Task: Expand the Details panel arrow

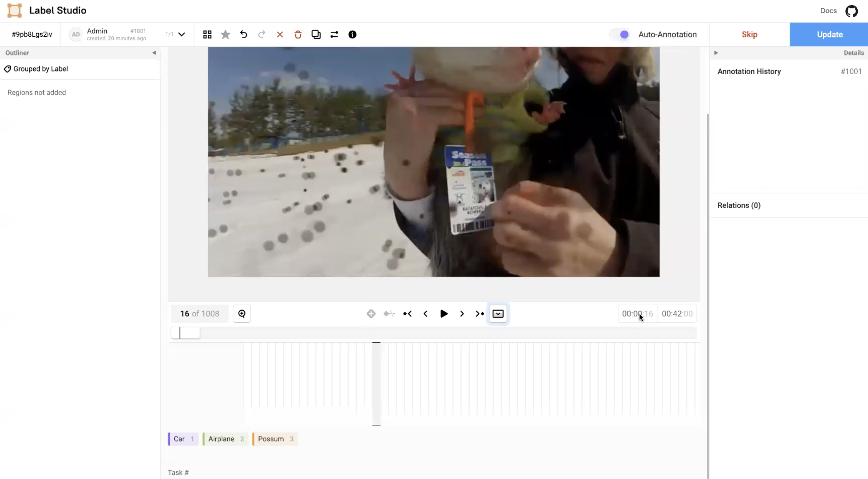Action: click(x=716, y=53)
